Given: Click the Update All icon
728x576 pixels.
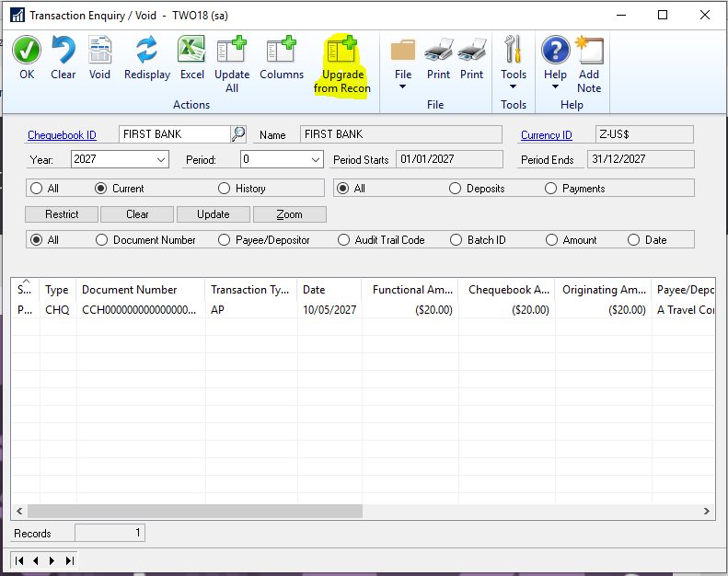Looking at the screenshot, I should 231,52.
